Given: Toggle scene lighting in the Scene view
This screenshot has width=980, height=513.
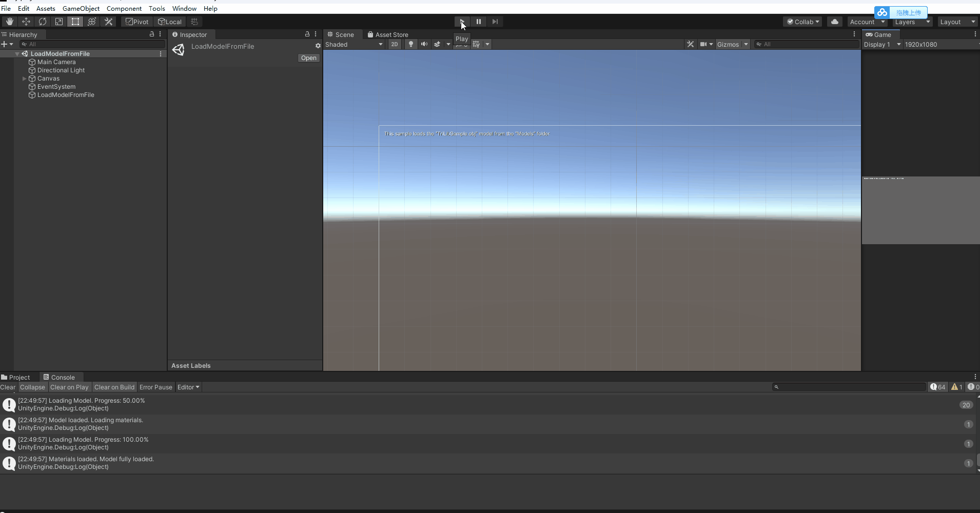Looking at the screenshot, I should pos(410,44).
